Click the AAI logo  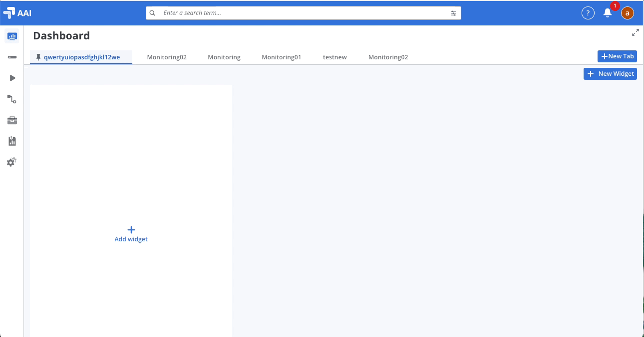(17, 13)
